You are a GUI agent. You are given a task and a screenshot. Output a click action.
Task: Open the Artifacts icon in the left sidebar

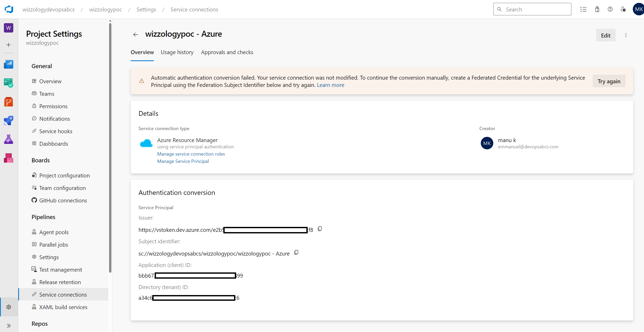click(x=9, y=158)
